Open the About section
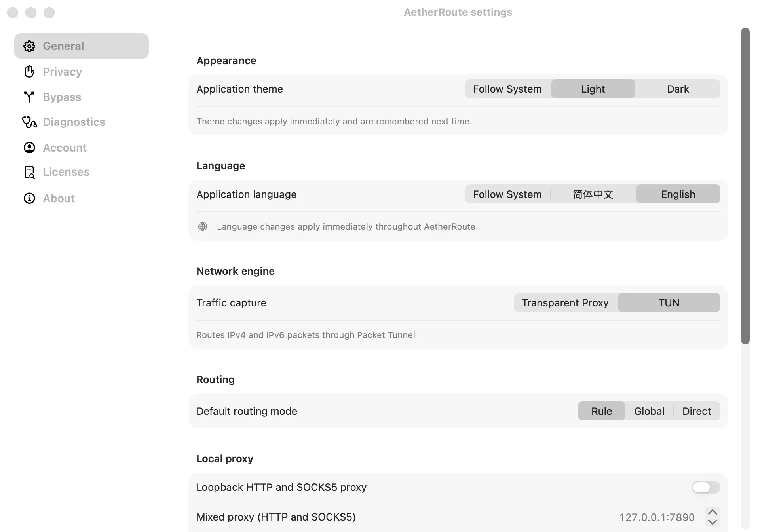This screenshot has height=532, width=760. pos(82,198)
